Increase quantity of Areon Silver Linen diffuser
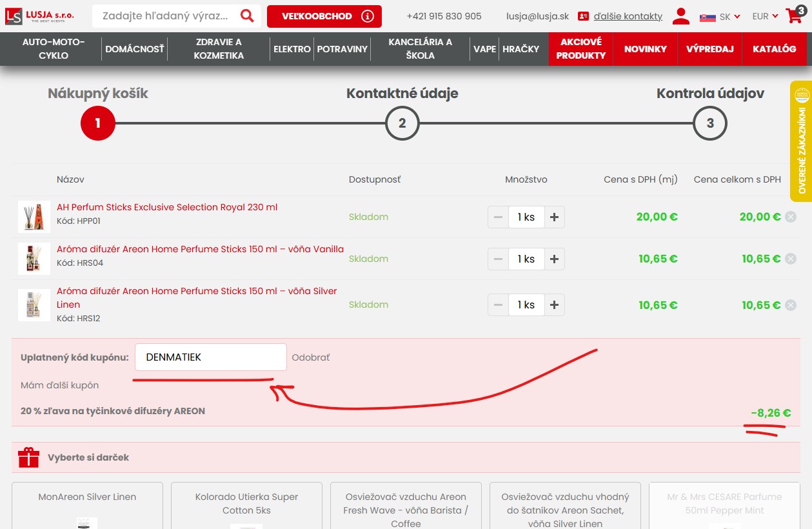812x529 pixels. [x=554, y=305]
